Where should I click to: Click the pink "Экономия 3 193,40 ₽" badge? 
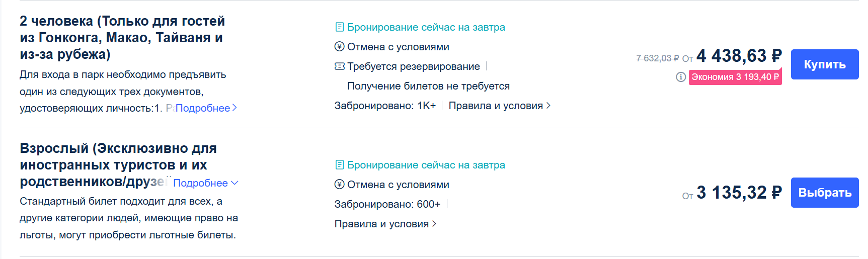[735, 77]
